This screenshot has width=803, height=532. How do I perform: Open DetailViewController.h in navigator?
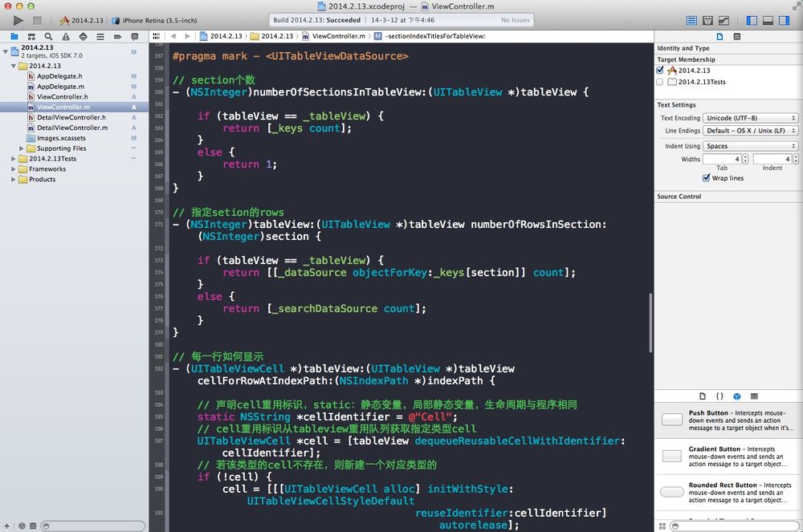(71, 117)
